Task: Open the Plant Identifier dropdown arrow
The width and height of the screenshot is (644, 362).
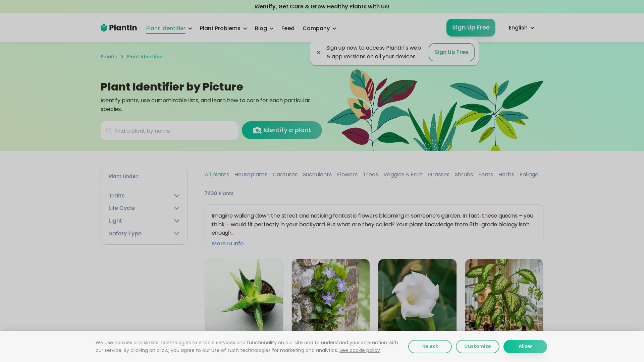Action: pos(190,29)
